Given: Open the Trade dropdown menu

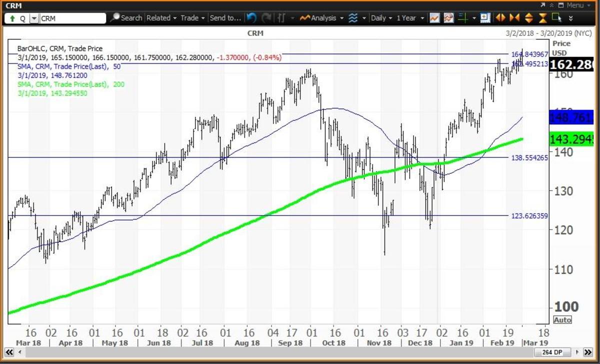Looking at the screenshot, I should point(192,18).
